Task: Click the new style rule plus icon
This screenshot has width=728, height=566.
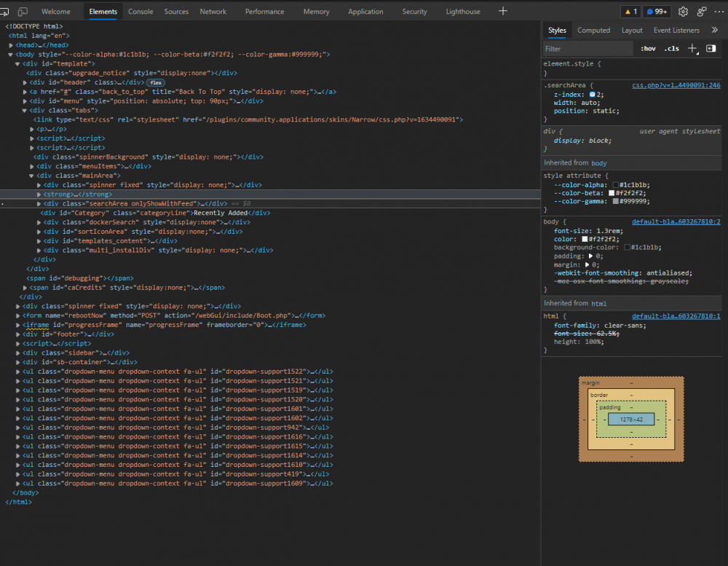Action: [x=692, y=48]
